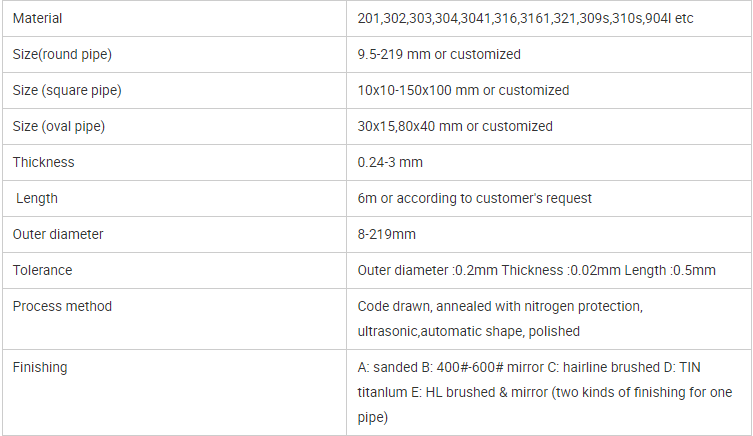This screenshot has height=436, width=753.
Task: Click the 0.24-3 mm thickness value
Action: (x=390, y=162)
